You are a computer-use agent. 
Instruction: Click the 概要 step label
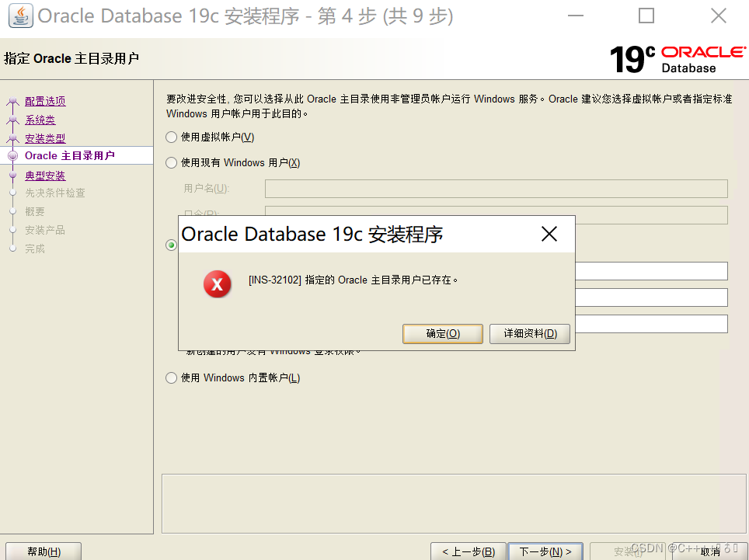click(35, 211)
